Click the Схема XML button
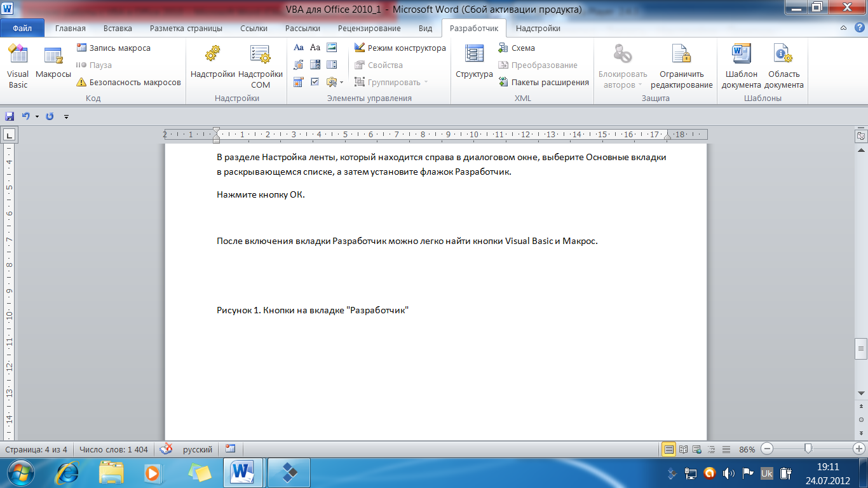 click(x=517, y=48)
